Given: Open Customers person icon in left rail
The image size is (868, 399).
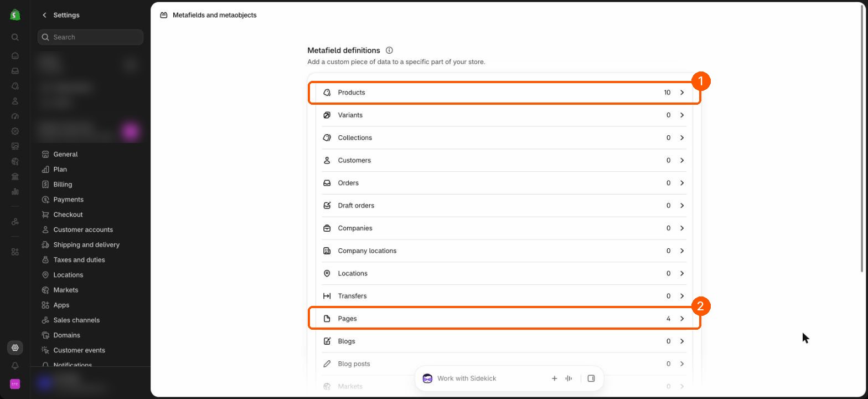Looking at the screenshot, I should pos(15,101).
